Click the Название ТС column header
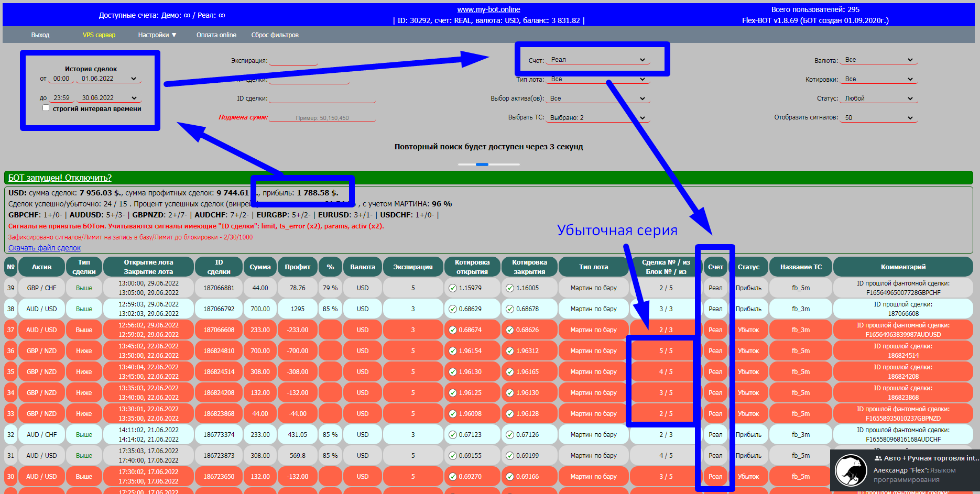 pos(801,267)
